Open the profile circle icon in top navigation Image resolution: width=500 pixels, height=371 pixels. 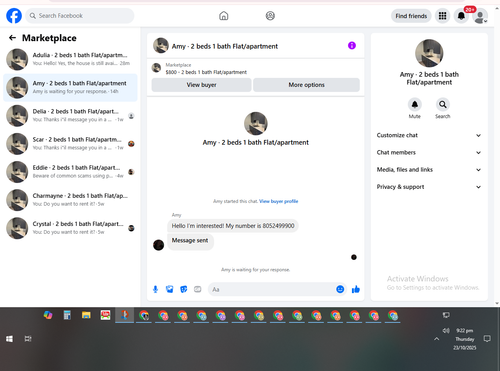tap(270, 16)
